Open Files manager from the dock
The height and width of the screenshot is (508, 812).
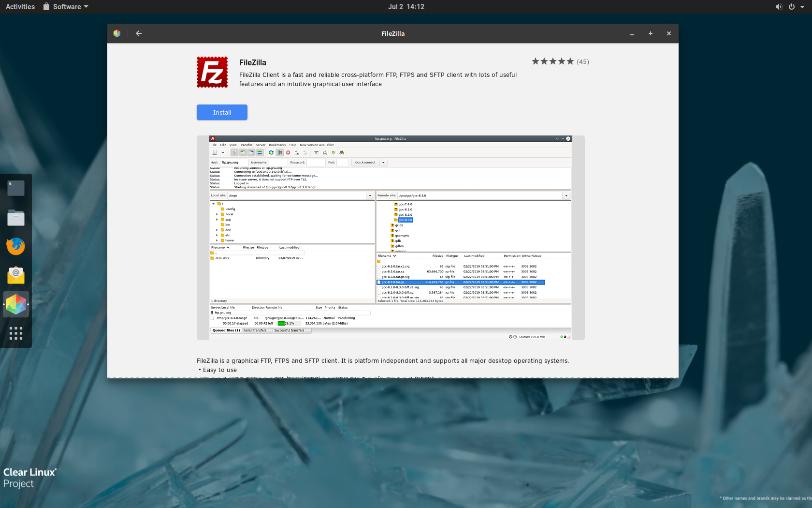pyautogui.click(x=16, y=217)
